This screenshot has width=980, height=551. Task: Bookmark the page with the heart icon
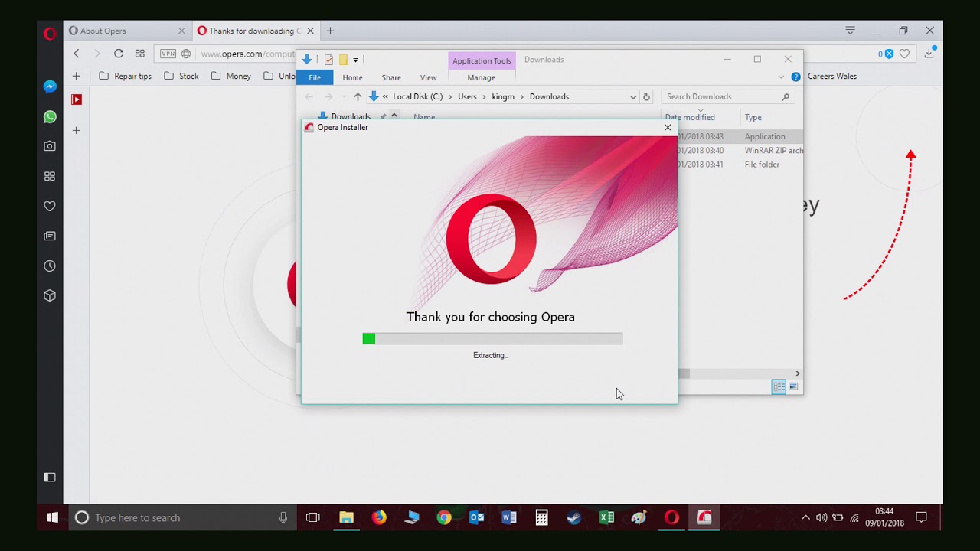pyautogui.click(x=904, y=54)
